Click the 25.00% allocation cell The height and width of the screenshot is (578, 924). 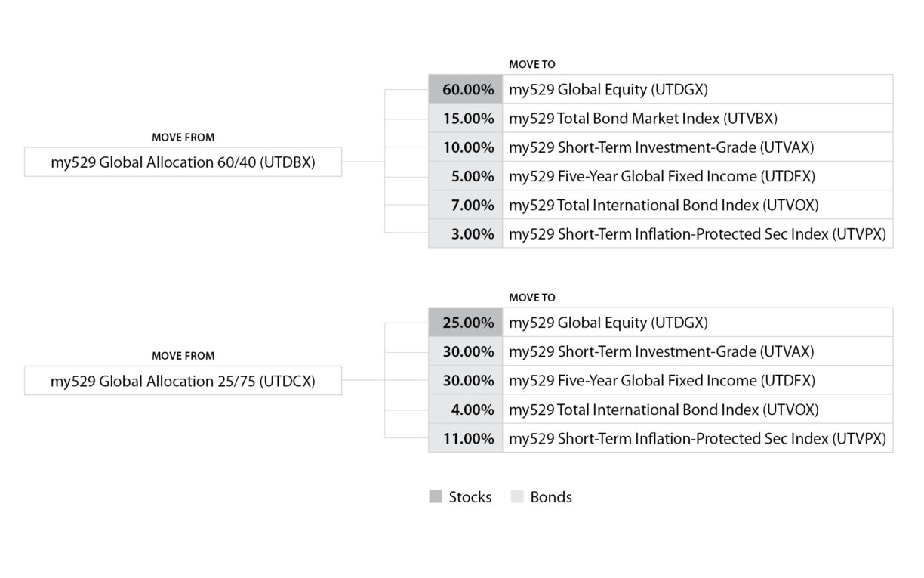(467, 323)
